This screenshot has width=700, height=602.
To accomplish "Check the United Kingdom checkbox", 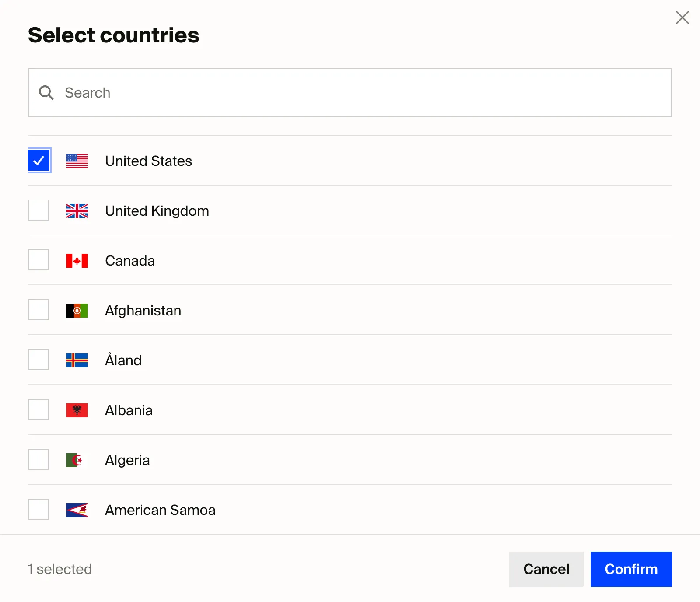I will 38,211.
